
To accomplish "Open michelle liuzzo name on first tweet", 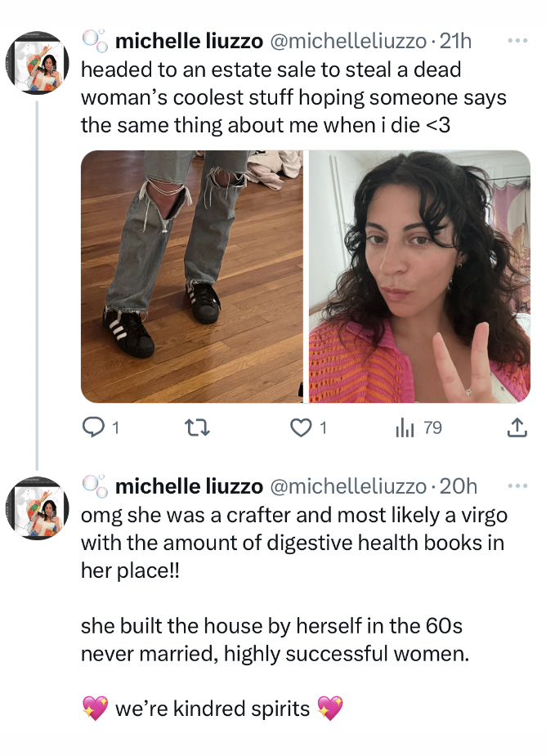I will pyautogui.click(x=189, y=41).
